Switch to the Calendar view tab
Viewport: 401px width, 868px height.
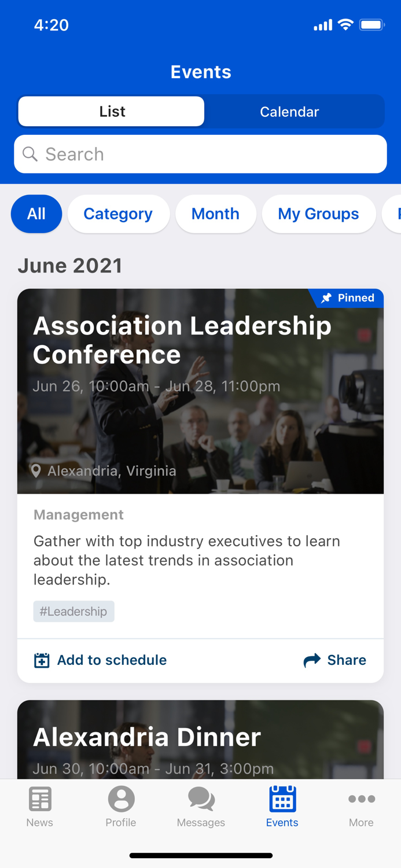(289, 111)
